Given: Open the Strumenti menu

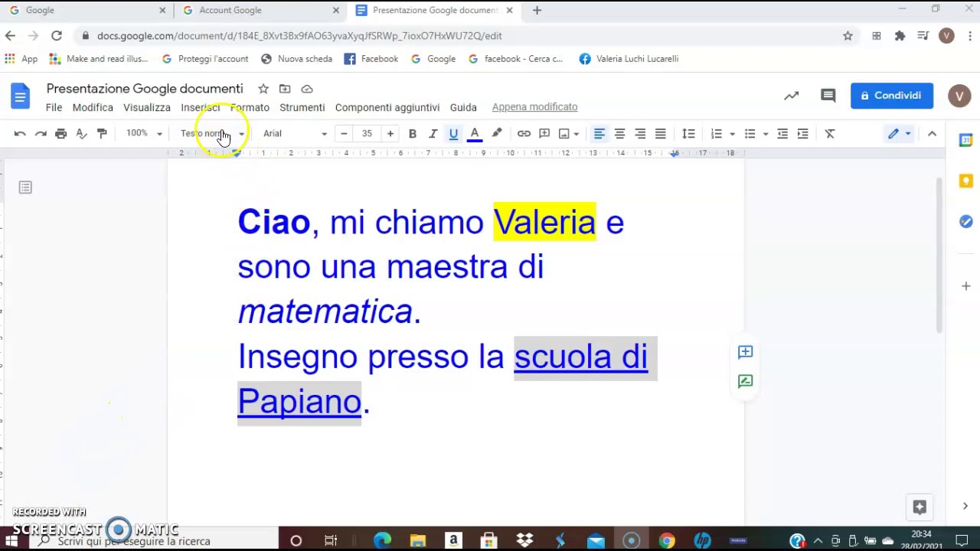Looking at the screenshot, I should pos(302,108).
